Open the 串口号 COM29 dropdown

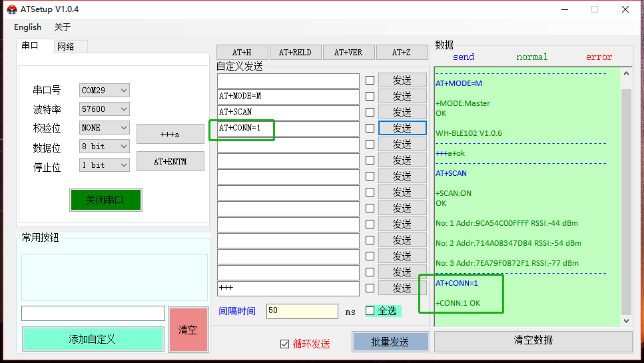105,90
